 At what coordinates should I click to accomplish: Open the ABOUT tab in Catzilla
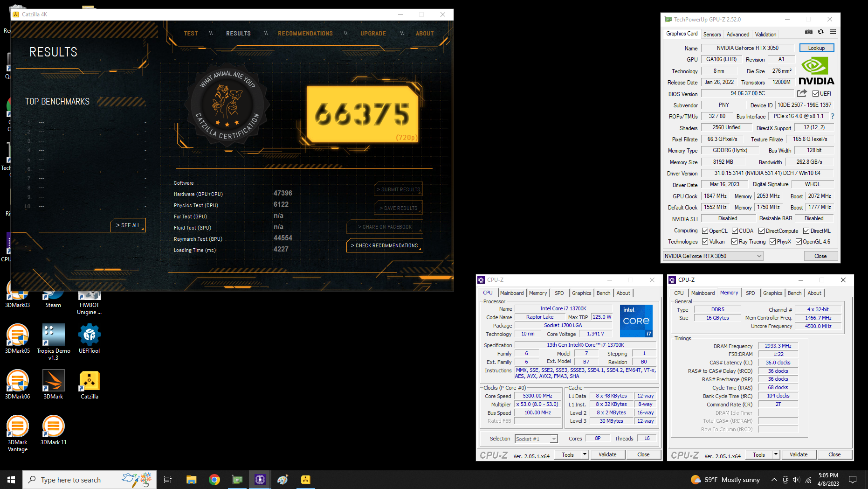(425, 34)
